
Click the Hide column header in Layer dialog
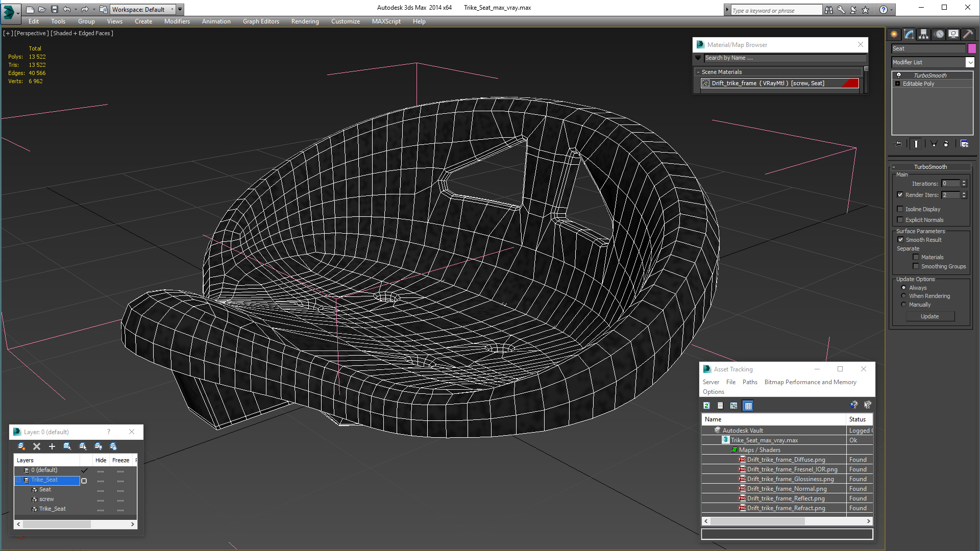[101, 460]
